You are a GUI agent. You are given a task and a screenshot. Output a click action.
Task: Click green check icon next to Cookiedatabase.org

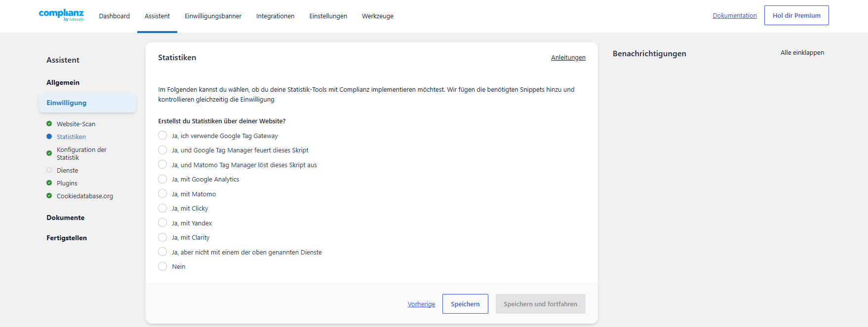(x=49, y=196)
